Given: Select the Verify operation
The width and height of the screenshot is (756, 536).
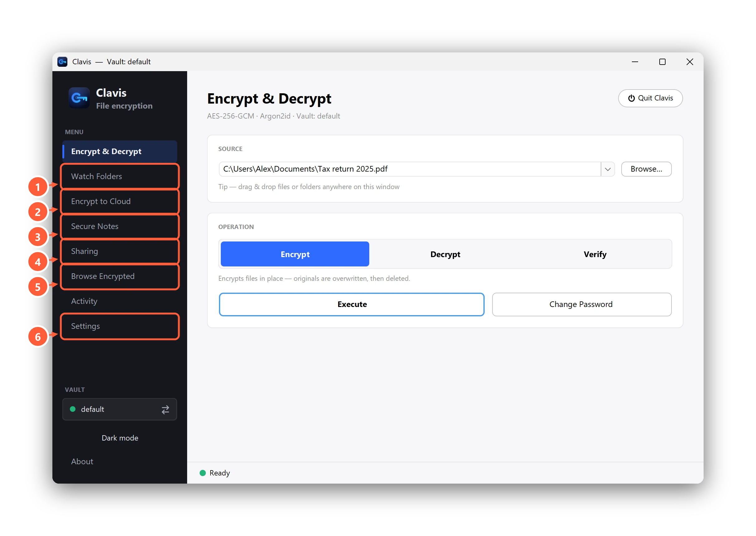Looking at the screenshot, I should [595, 254].
